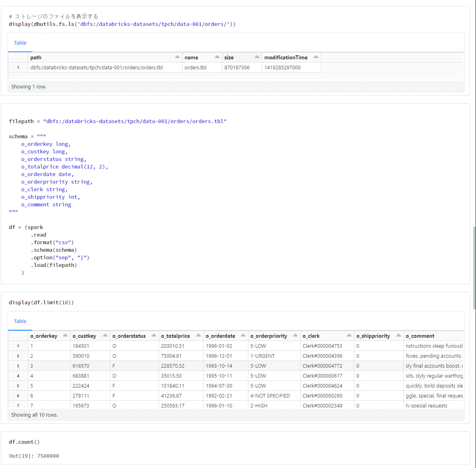Select the o_custkey value 184501

tap(90, 346)
